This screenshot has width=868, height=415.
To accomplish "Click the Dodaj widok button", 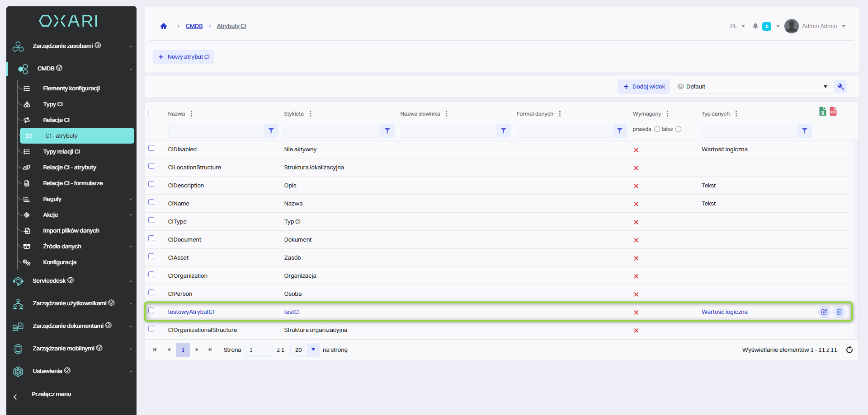I will tap(644, 87).
